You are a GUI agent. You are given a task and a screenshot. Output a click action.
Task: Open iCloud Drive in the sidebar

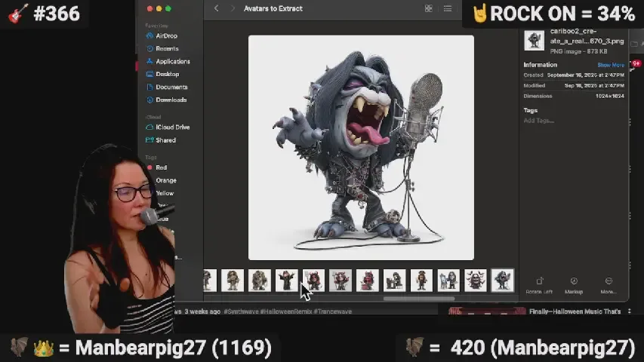pos(172,127)
